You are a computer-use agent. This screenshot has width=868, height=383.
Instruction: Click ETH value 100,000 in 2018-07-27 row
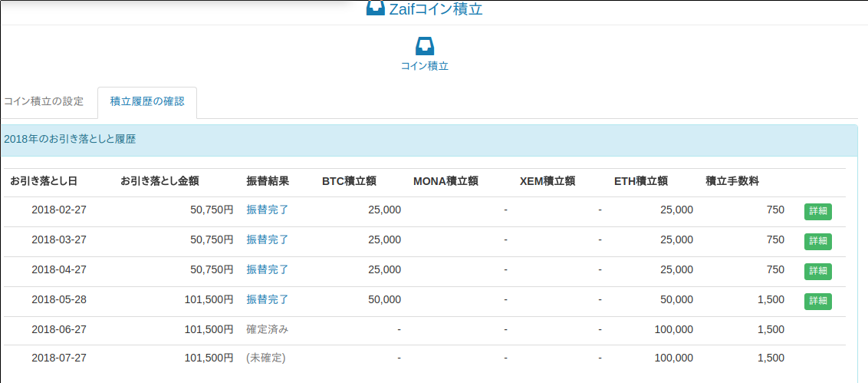pos(674,358)
